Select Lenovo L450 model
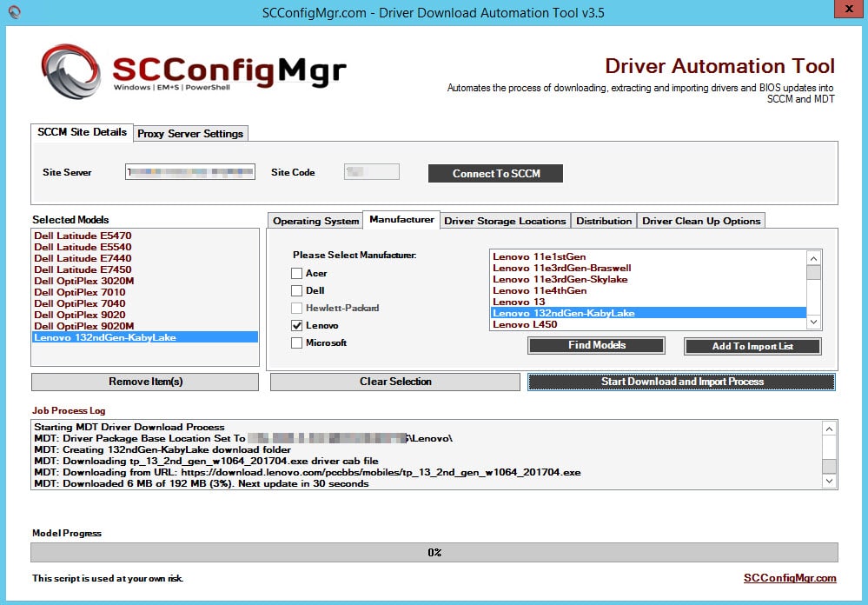The width and height of the screenshot is (868, 605). pos(648,324)
